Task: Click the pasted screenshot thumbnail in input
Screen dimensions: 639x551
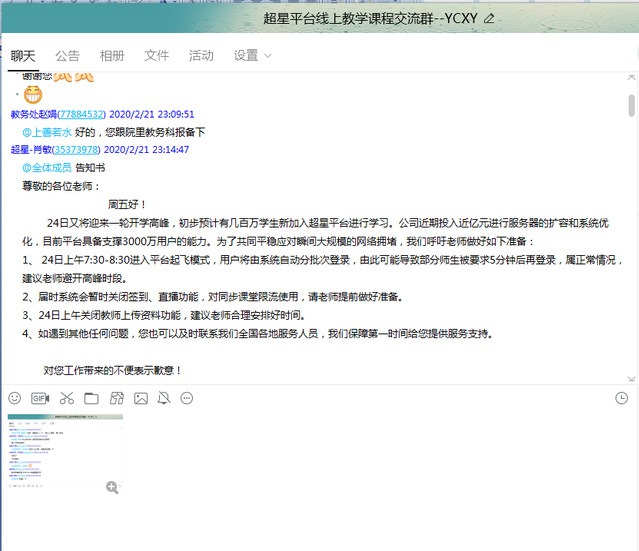Action: 65,452
